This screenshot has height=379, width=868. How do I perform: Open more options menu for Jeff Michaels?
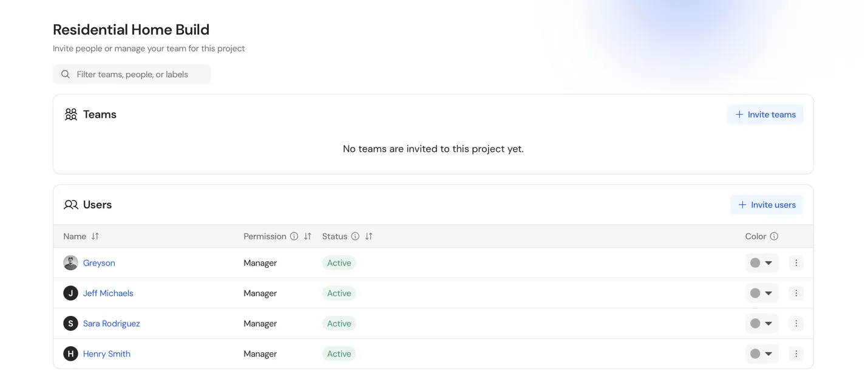tap(796, 293)
